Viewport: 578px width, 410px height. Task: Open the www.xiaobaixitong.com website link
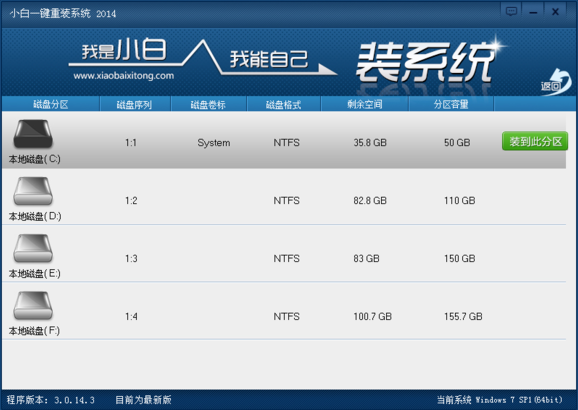pos(123,76)
